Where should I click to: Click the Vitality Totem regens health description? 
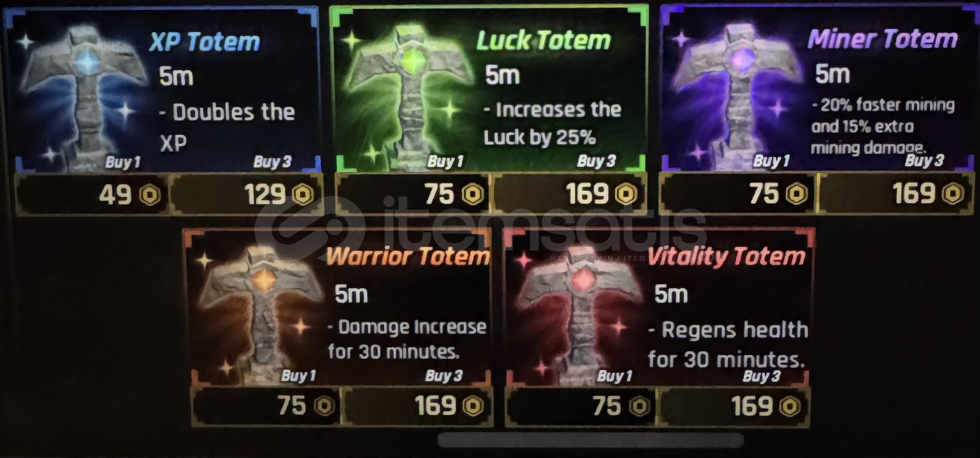[728, 344]
